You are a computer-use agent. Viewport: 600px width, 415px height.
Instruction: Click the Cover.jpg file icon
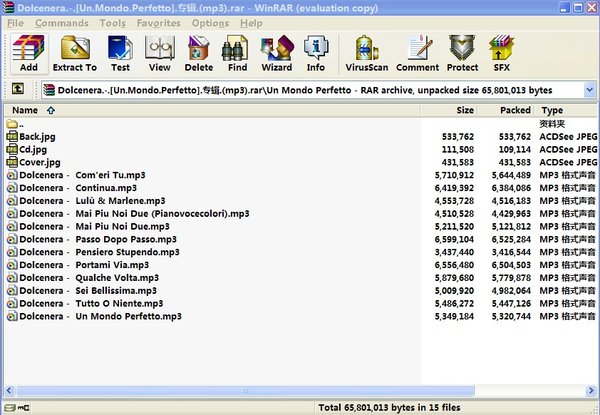click(12, 162)
